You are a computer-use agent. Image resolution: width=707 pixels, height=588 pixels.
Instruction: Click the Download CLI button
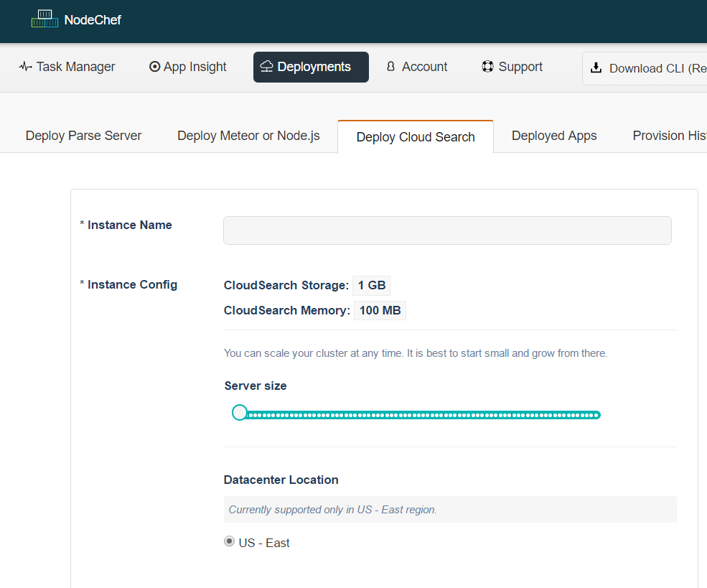[x=645, y=68]
